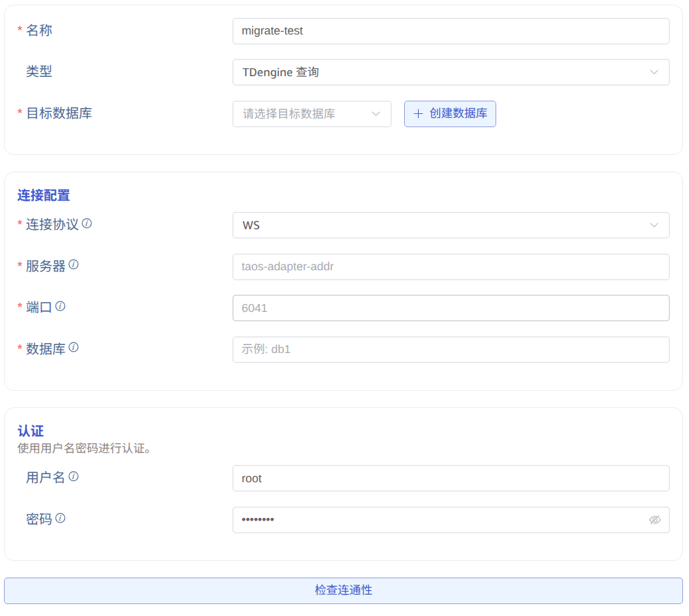Select the 名称 field containing migrate-test
This screenshot has width=689, height=616.
(x=450, y=30)
